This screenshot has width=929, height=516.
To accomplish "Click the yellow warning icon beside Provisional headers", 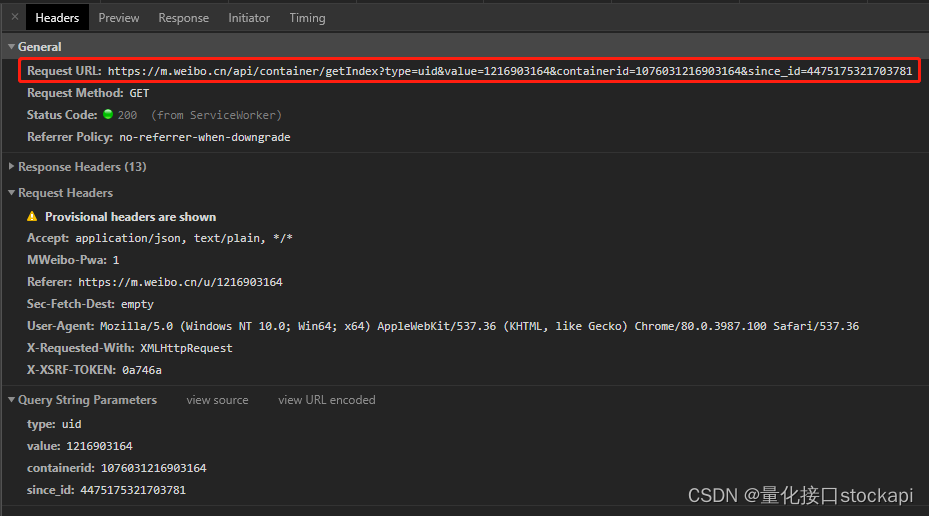I will pos(32,216).
